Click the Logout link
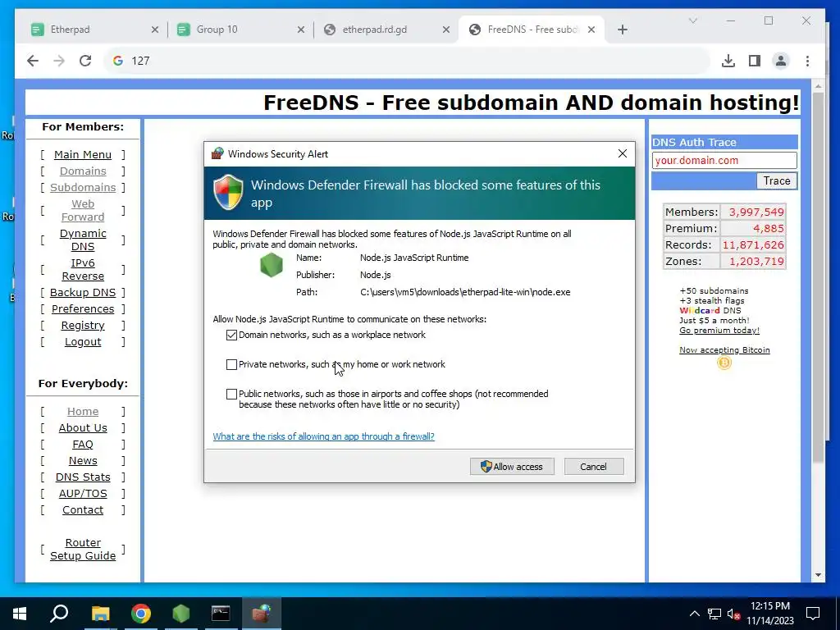This screenshot has height=630, width=840. [x=83, y=342]
